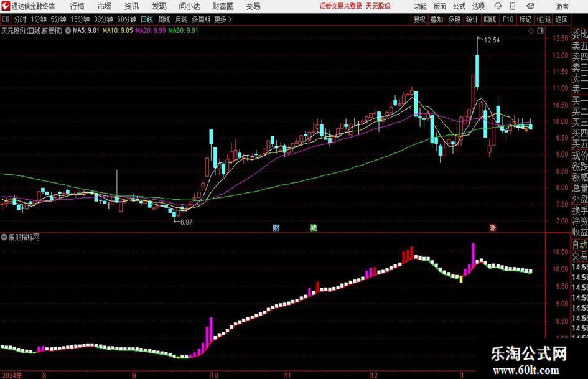The width and height of the screenshot is (588, 379).
Task: Click the 6.97 low price label
Action: coord(187,222)
